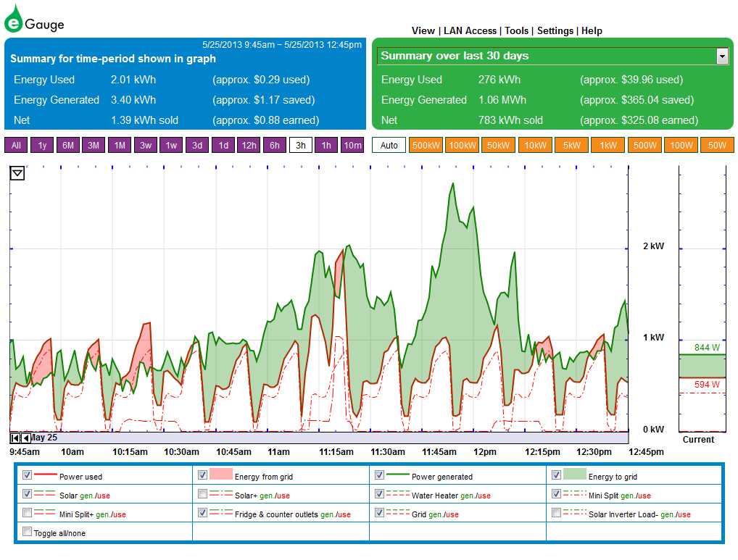Open the graph options triangle menu
This screenshot has width=738, height=560.
click(17, 174)
